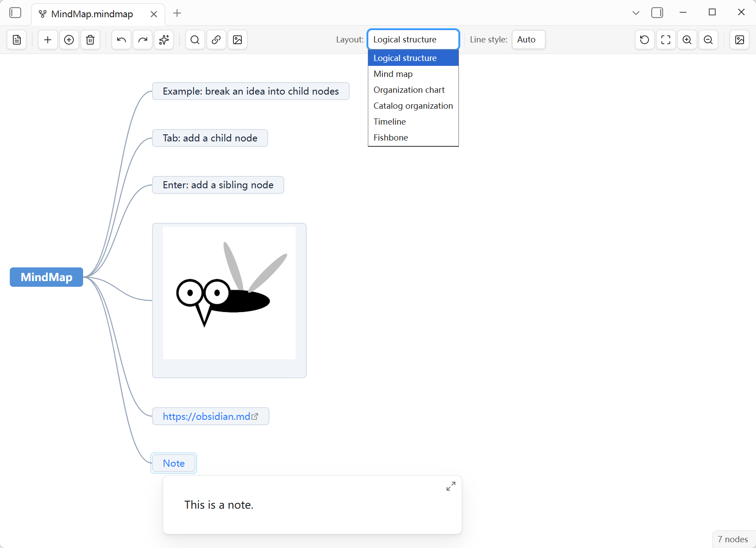Click the AI sparkle toolbar icon
The image size is (756, 548).
(164, 40)
